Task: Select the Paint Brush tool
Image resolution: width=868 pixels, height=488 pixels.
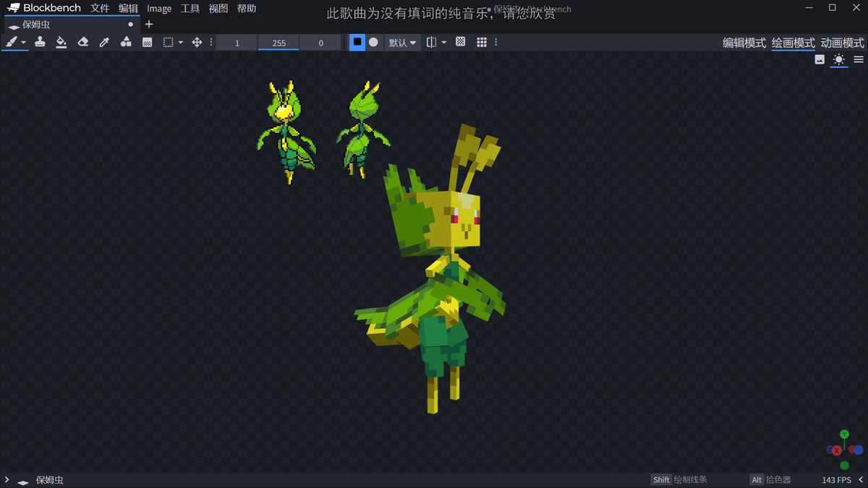Action: [x=11, y=42]
